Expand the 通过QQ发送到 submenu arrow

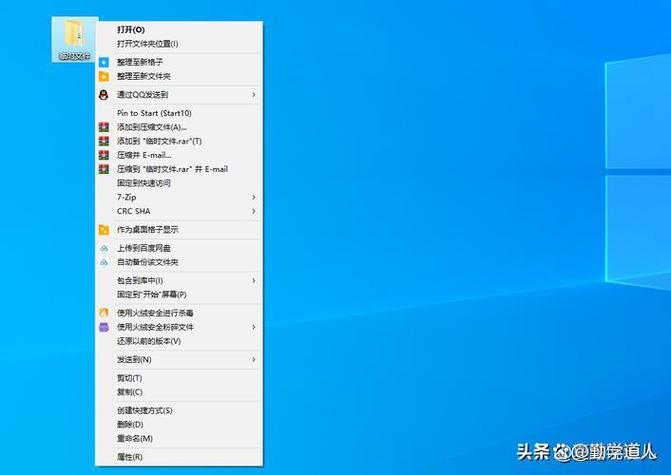pos(254,95)
